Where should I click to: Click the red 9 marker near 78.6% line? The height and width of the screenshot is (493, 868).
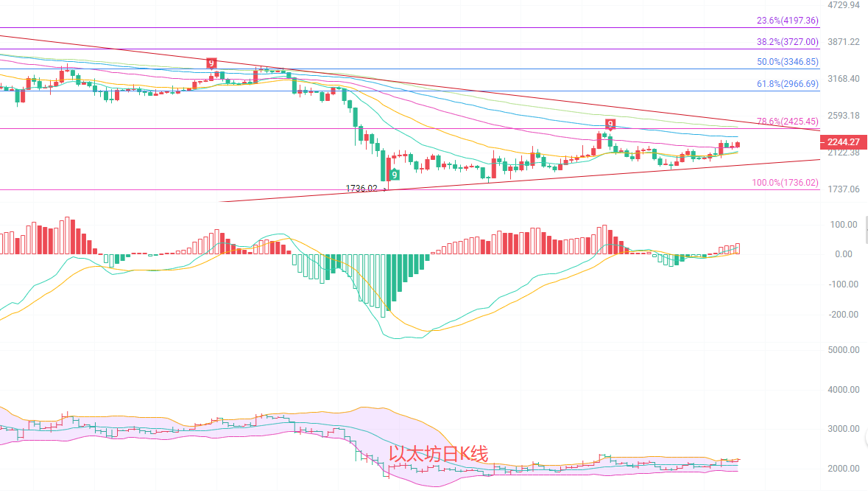610,123
